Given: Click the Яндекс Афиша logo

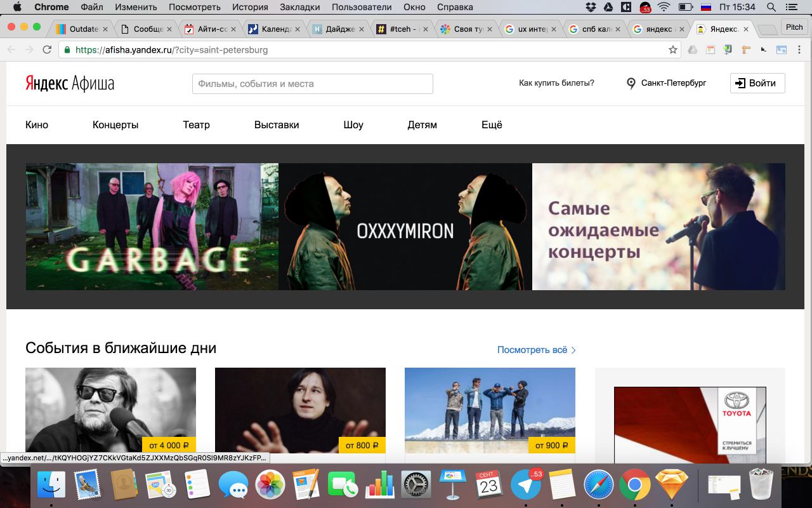Looking at the screenshot, I should 70,83.
